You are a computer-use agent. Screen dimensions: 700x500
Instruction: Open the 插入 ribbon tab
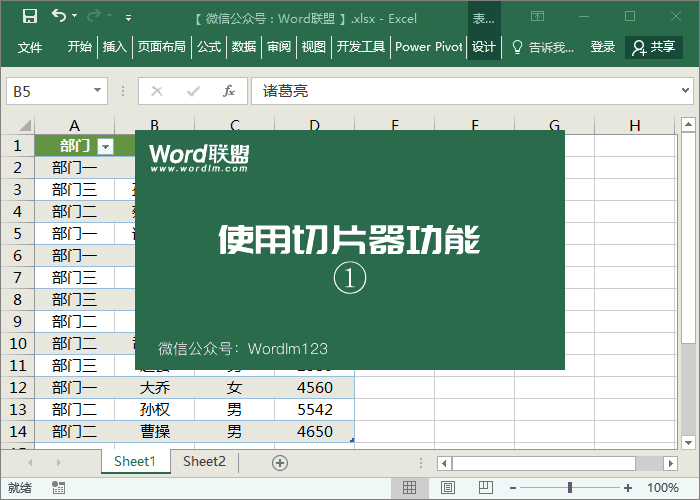click(x=115, y=47)
